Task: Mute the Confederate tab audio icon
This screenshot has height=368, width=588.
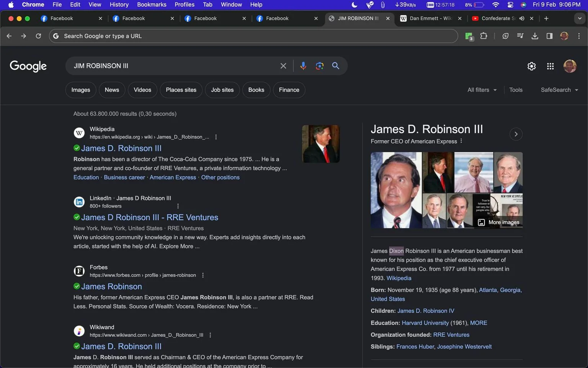Action: coord(522,18)
